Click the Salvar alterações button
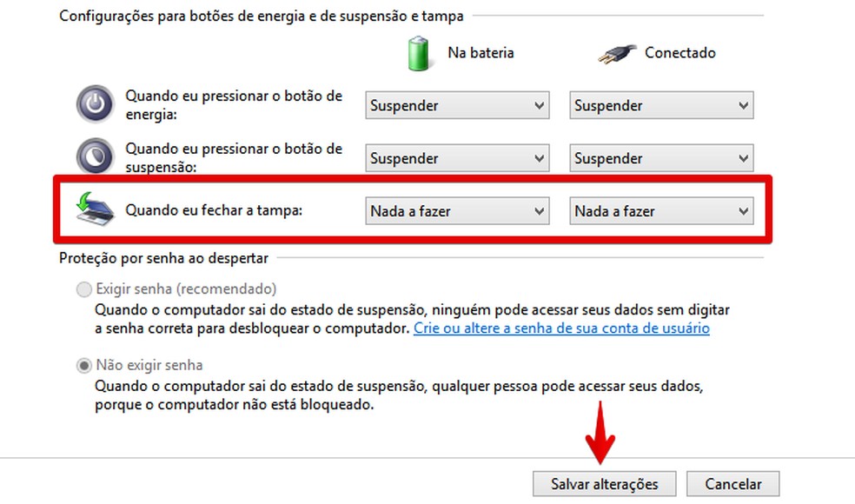The width and height of the screenshot is (855, 504). pyautogui.click(x=604, y=484)
